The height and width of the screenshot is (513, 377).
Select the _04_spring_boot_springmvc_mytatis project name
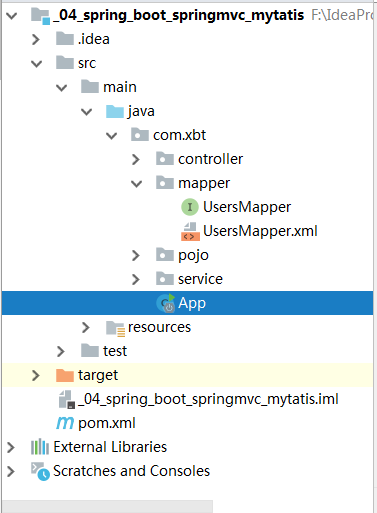click(x=178, y=16)
